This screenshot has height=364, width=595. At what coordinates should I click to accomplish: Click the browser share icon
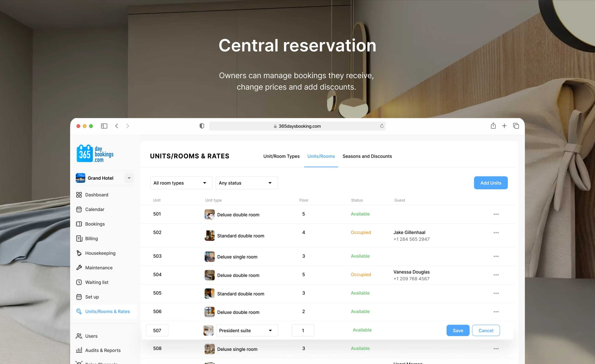[x=493, y=126]
